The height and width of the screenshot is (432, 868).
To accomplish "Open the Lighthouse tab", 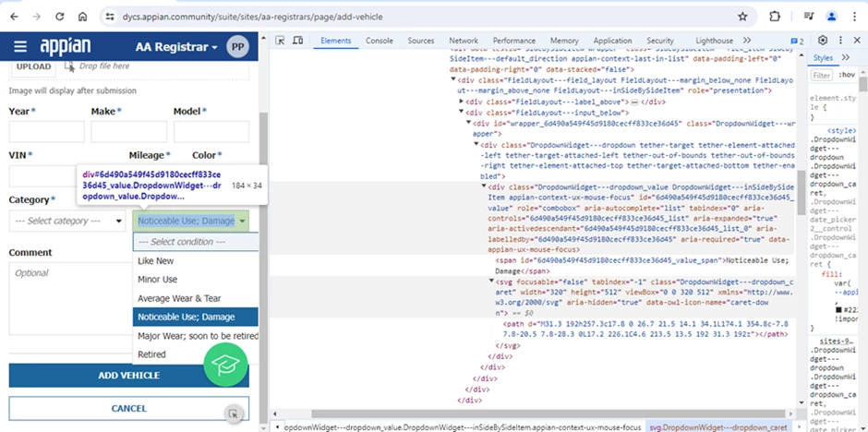I will pyautogui.click(x=714, y=41).
